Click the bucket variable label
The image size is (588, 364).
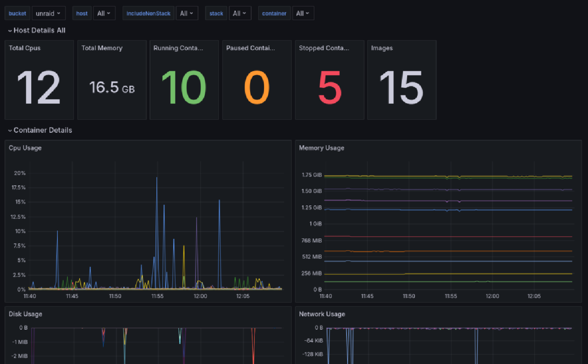[17, 13]
